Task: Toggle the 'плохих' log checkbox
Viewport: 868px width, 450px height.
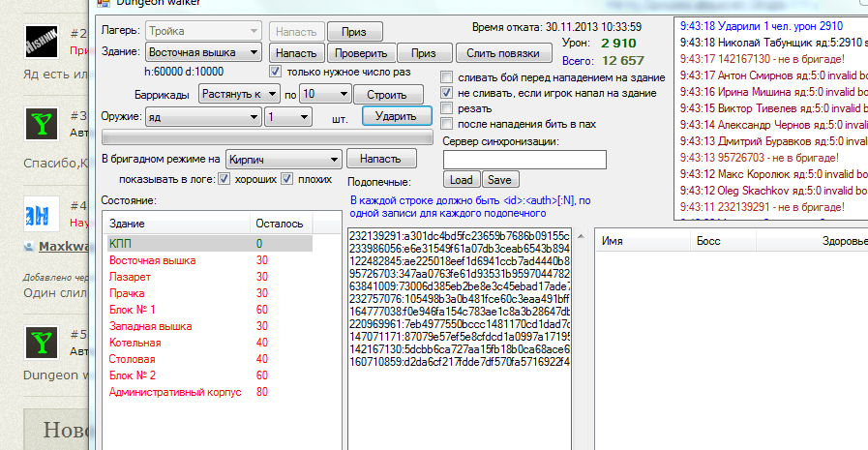Action: point(288,179)
